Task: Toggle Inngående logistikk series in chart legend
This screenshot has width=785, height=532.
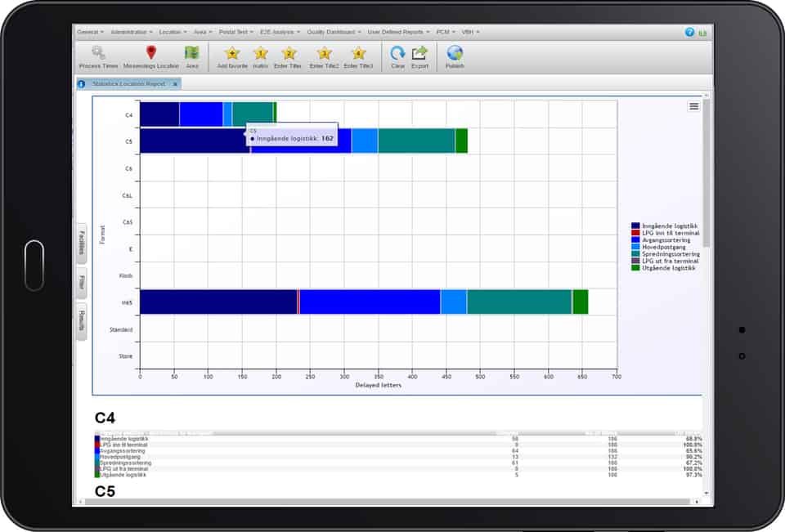Action: pyautogui.click(x=664, y=226)
